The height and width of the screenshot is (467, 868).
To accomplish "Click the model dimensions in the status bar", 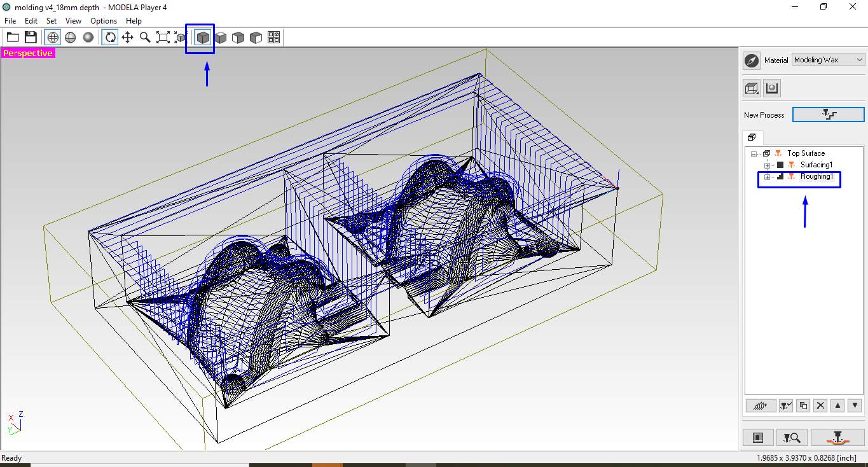I will (806, 458).
